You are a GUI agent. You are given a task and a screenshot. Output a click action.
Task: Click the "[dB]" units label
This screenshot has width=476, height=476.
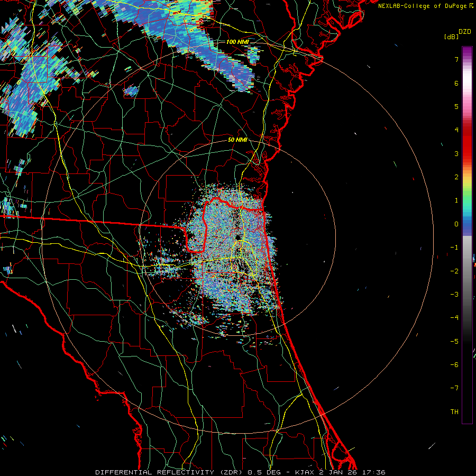coord(451,36)
